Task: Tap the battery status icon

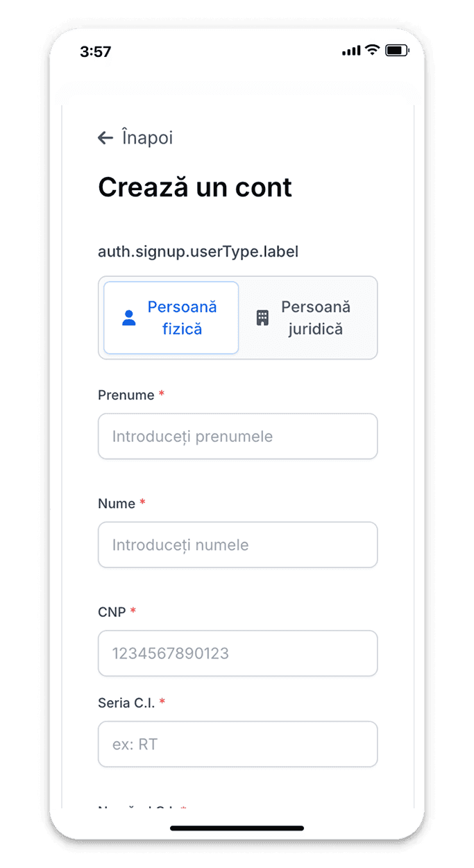Action: pos(396,50)
